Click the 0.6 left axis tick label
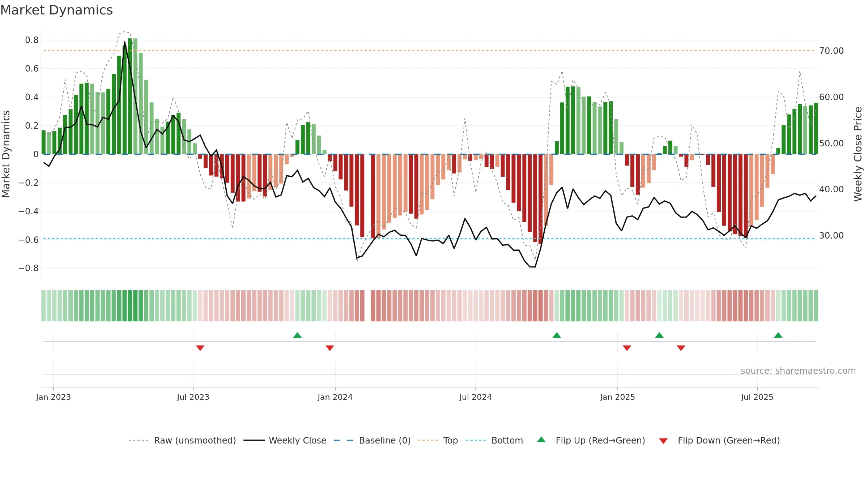 point(32,69)
